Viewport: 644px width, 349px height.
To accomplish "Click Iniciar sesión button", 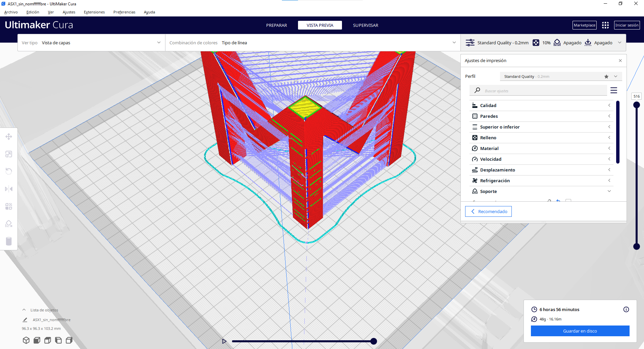I will (627, 25).
